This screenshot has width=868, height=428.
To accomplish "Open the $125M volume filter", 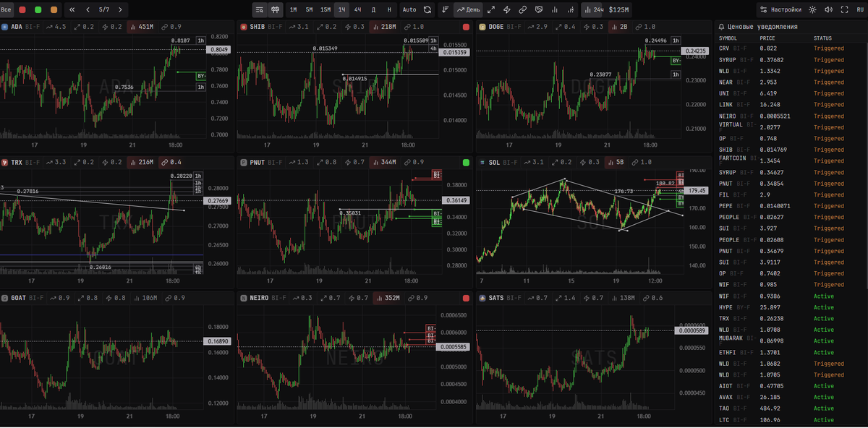I will click(x=619, y=10).
